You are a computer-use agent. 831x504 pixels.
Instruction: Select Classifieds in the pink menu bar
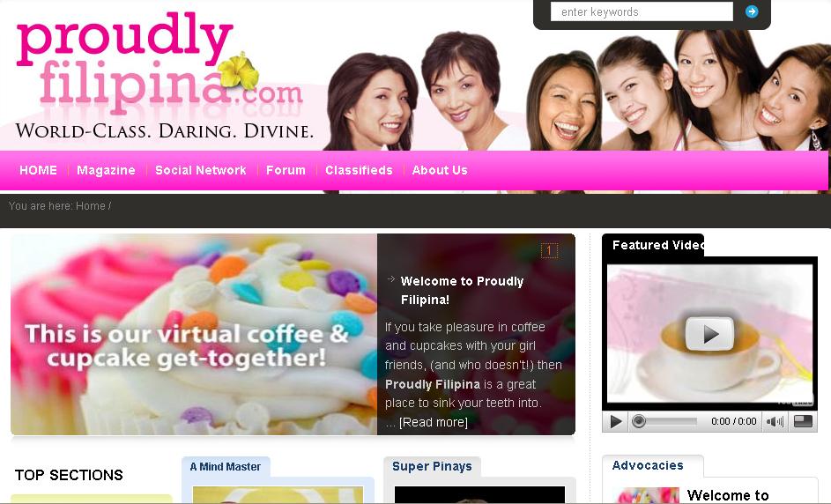pyautogui.click(x=359, y=170)
